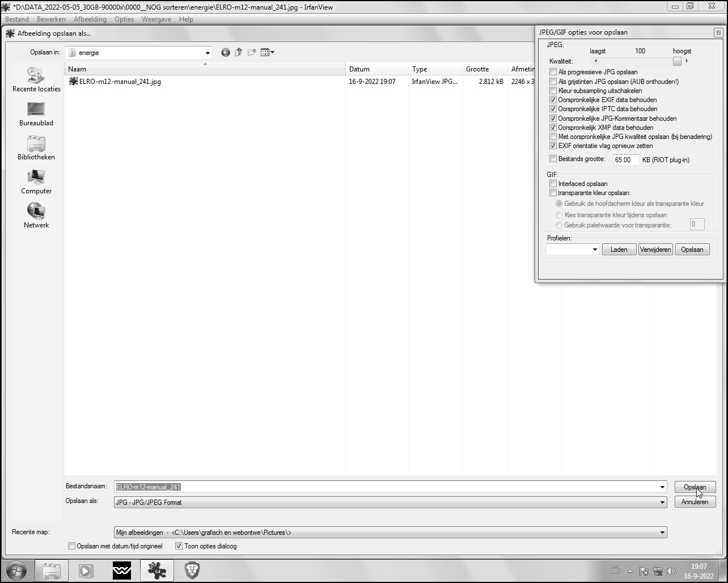The width and height of the screenshot is (728, 583).
Task: Open the black wave-logo taskbar app
Action: click(x=122, y=571)
